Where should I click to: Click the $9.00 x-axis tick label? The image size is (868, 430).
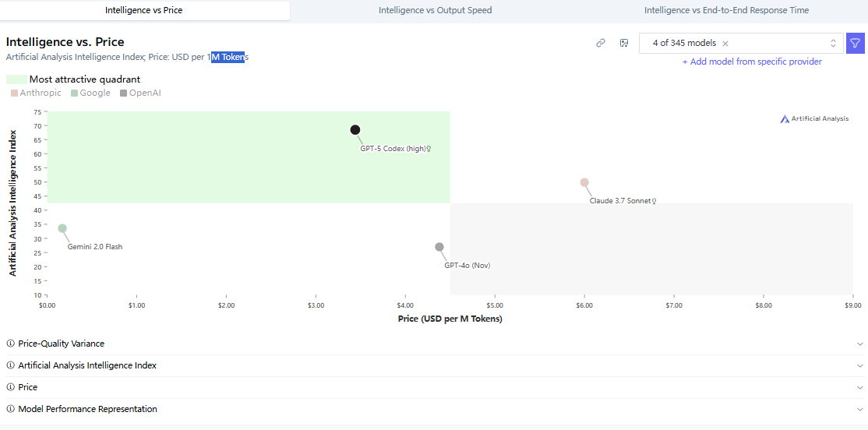click(x=853, y=305)
